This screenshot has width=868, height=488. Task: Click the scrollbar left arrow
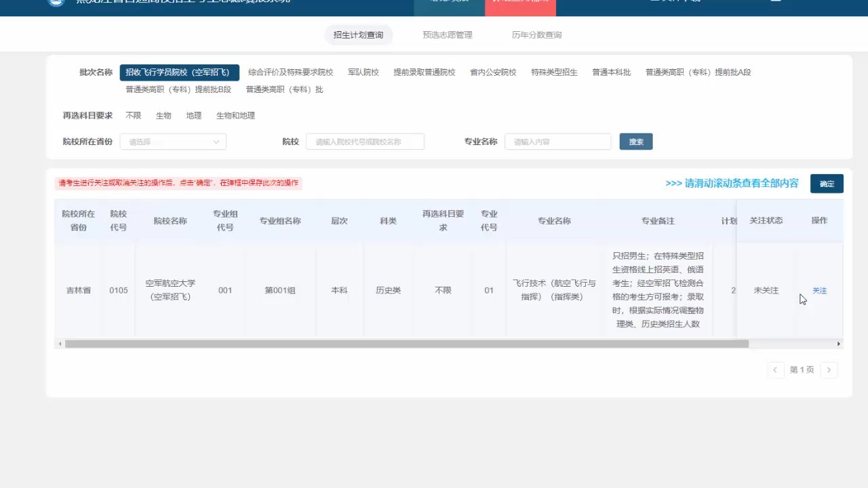click(60, 344)
